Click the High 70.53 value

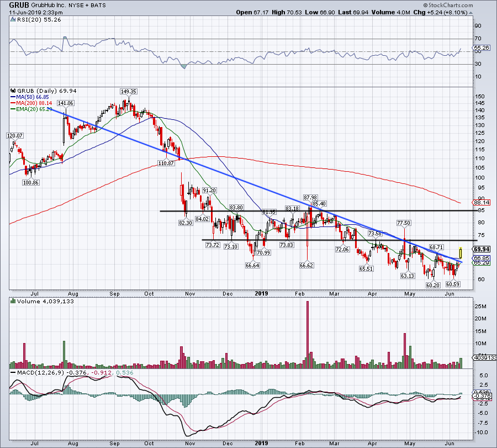click(x=287, y=12)
